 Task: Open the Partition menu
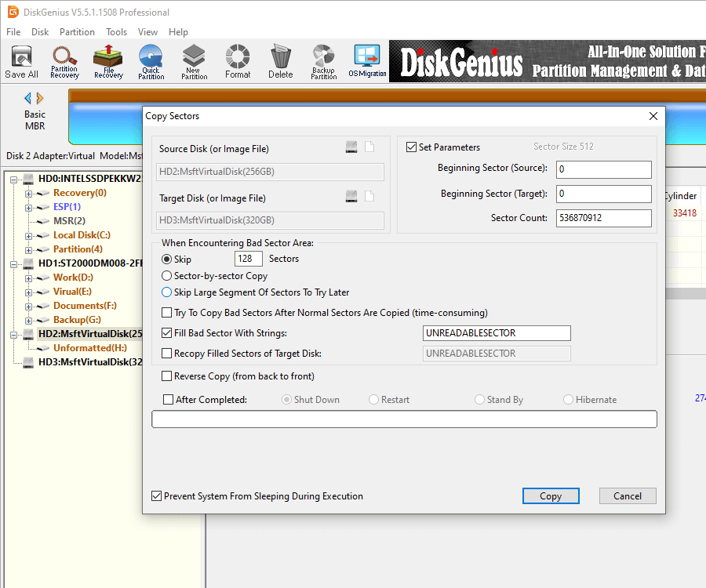pyautogui.click(x=77, y=32)
